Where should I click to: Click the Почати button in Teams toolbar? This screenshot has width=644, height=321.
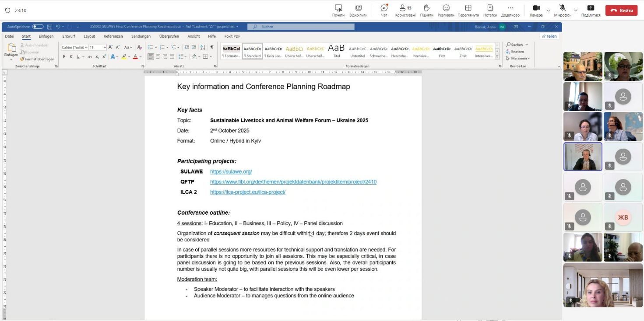click(x=338, y=10)
